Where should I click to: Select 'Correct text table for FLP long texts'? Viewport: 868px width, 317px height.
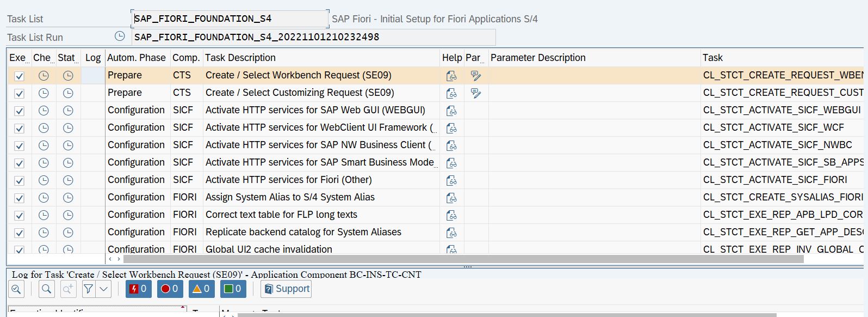click(321, 215)
